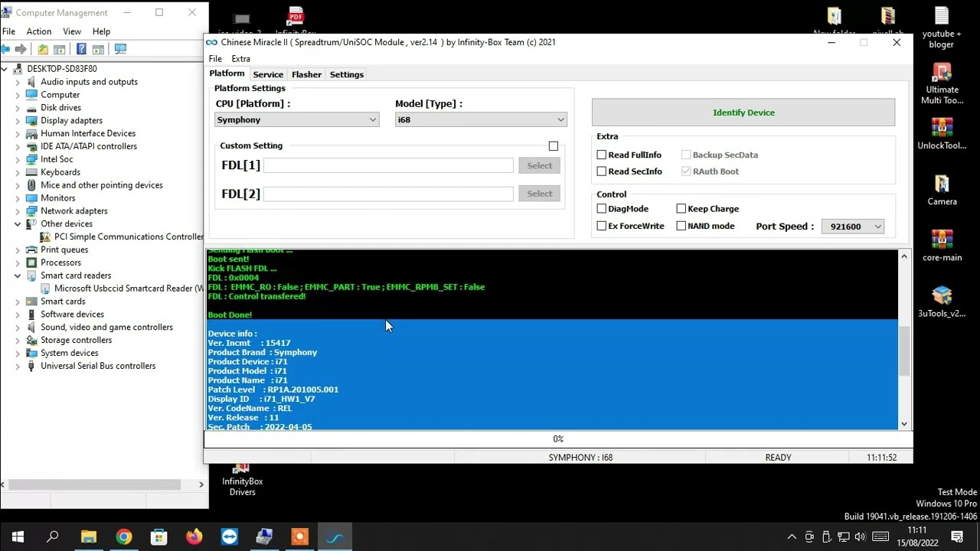Open Ultimate Multi Tool desktop icon

942,83
